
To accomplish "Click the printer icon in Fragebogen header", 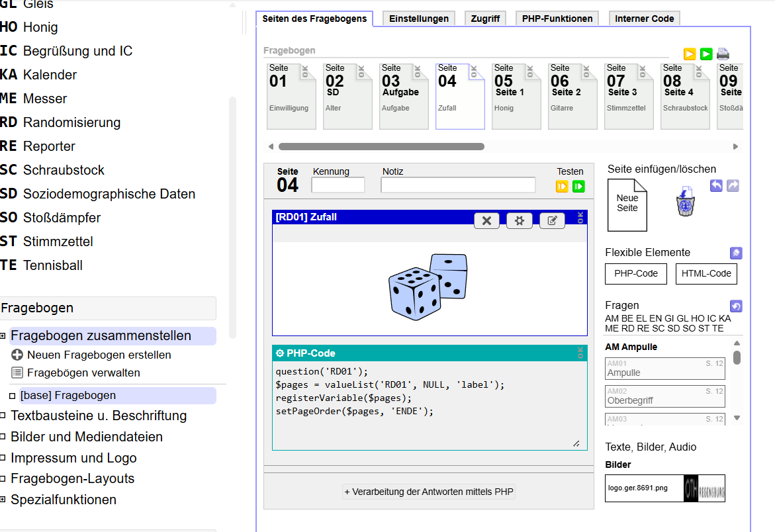I will [723, 54].
